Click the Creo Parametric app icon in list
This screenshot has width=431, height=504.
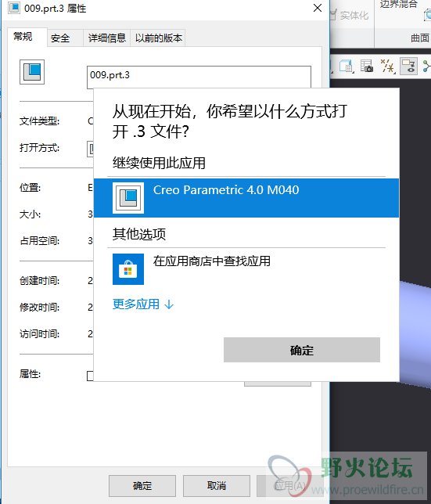(128, 198)
